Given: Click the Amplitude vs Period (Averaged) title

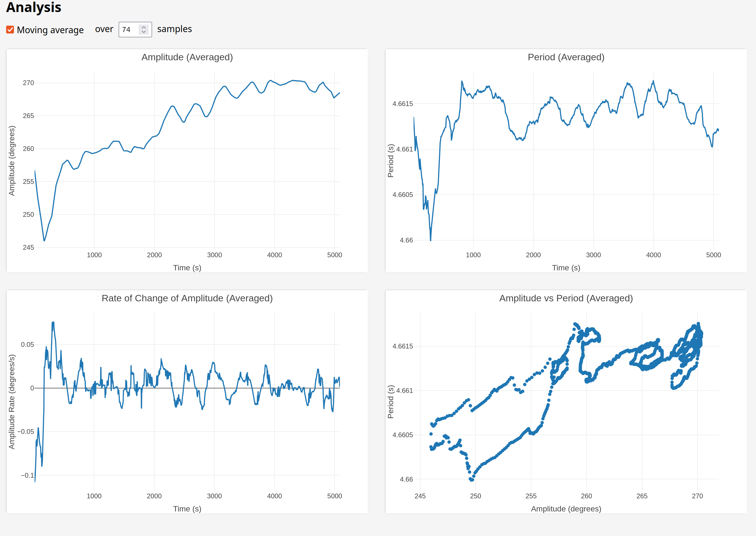Looking at the screenshot, I should (566, 298).
